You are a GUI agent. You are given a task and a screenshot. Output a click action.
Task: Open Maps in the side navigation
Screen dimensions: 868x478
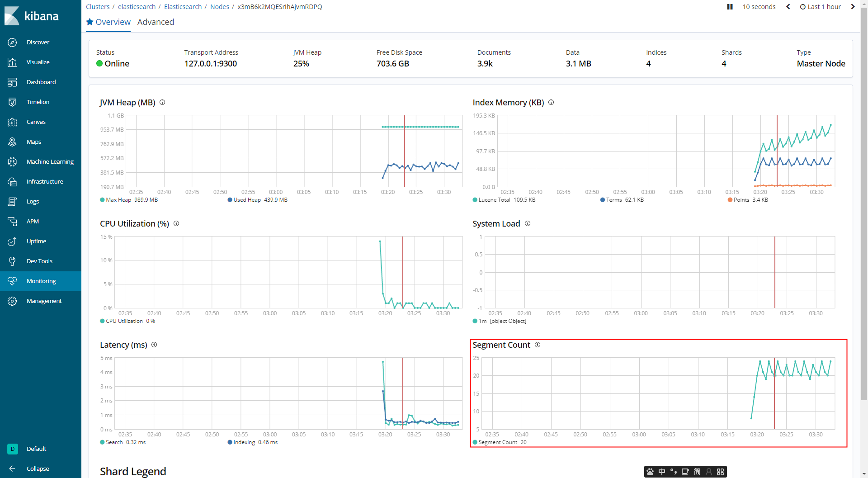41,142
